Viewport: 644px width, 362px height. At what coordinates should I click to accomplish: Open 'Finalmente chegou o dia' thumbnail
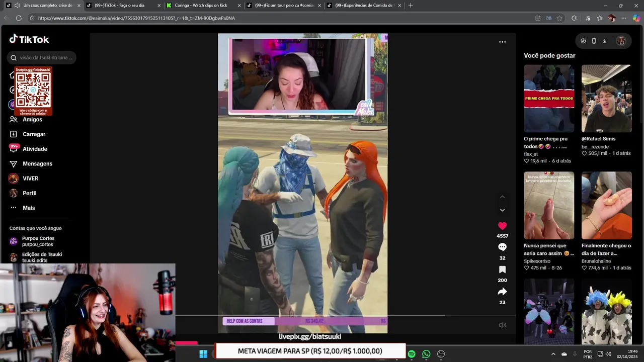(607, 205)
